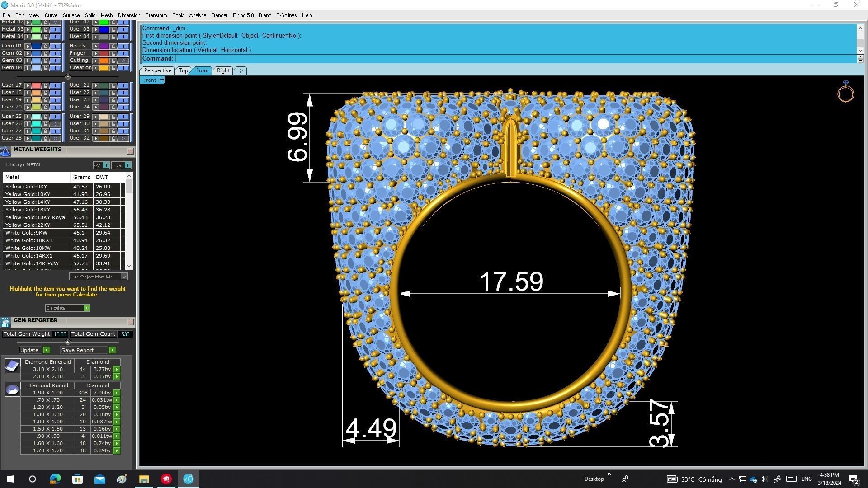The width and height of the screenshot is (868, 488).
Task: Switch to the Perspective viewport tab
Action: (x=157, y=70)
